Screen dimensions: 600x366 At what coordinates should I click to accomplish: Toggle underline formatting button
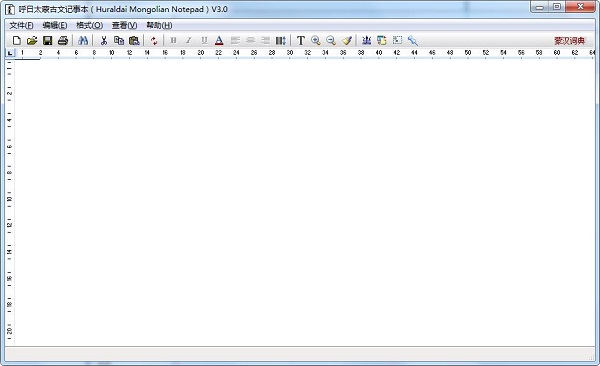[x=204, y=40]
